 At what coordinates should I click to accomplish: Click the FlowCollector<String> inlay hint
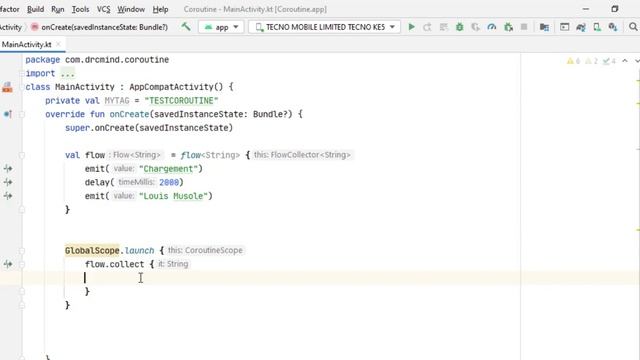pos(302,155)
